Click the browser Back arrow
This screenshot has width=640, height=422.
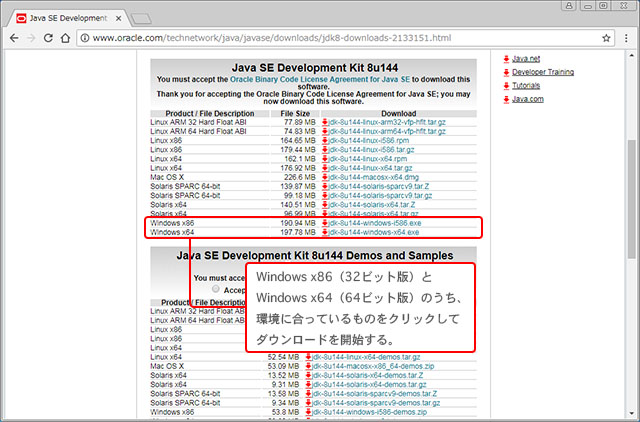pos(14,38)
